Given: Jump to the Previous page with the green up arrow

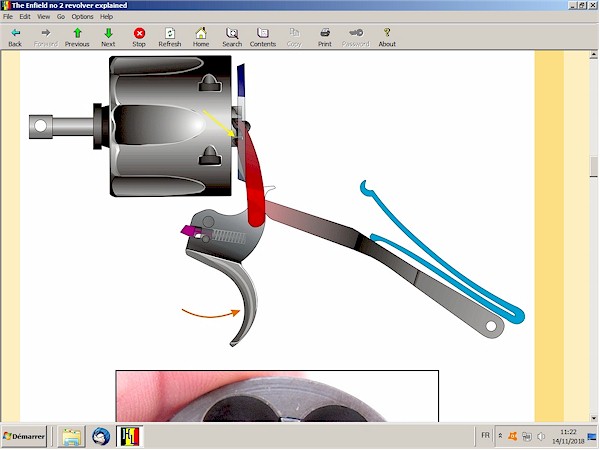Looking at the screenshot, I should (x=77, y=37).
